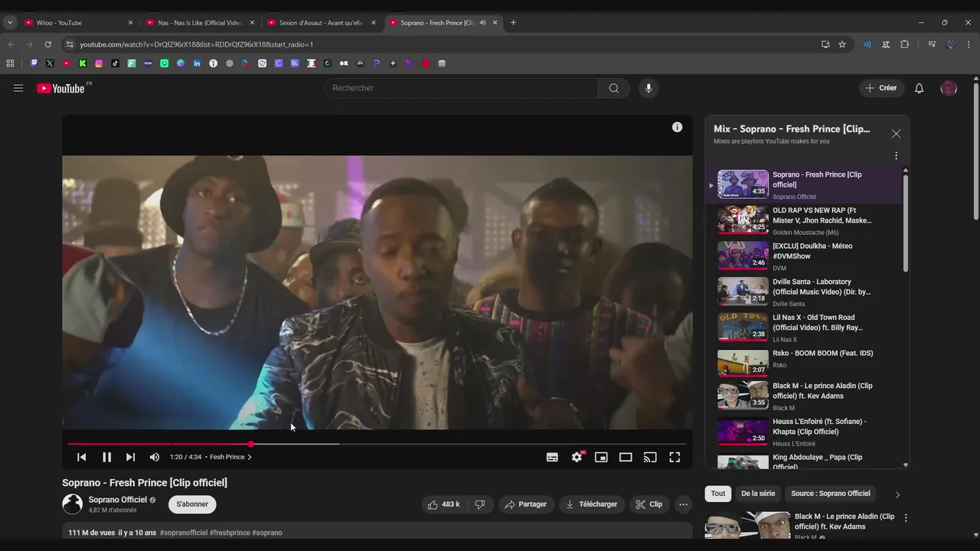Cast video to a TV

coord(650,457)
